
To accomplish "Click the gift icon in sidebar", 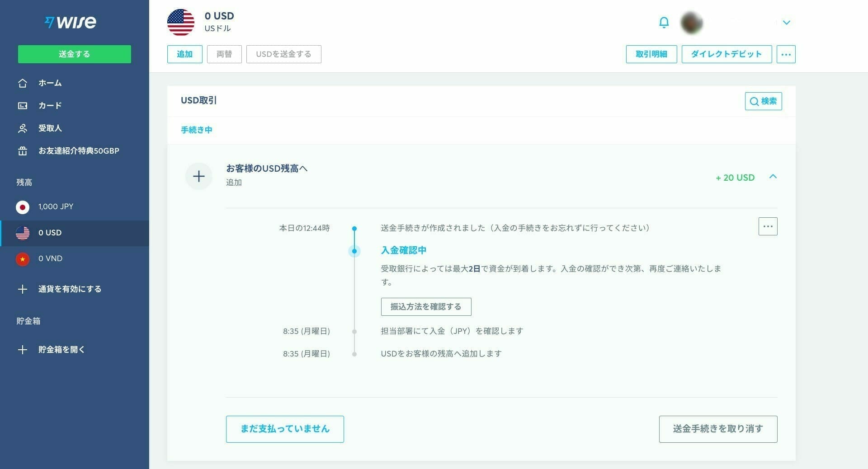I will point(23,151).
